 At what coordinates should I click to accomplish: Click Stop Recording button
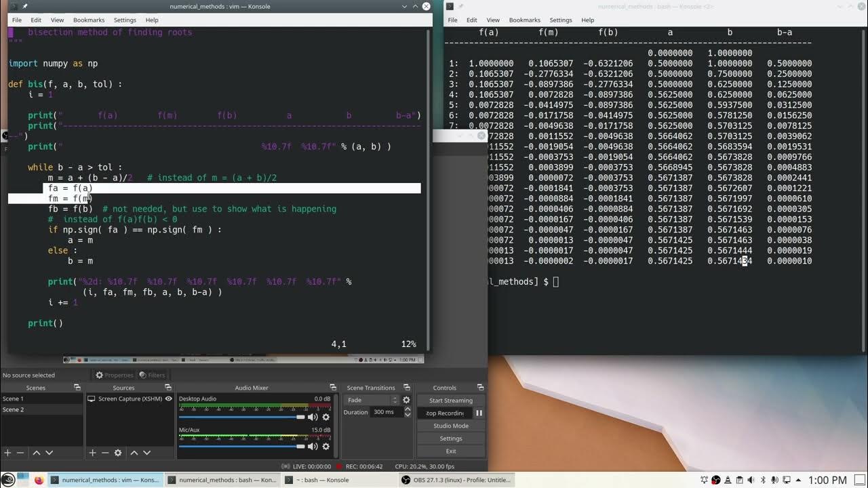tap(444, 413)
